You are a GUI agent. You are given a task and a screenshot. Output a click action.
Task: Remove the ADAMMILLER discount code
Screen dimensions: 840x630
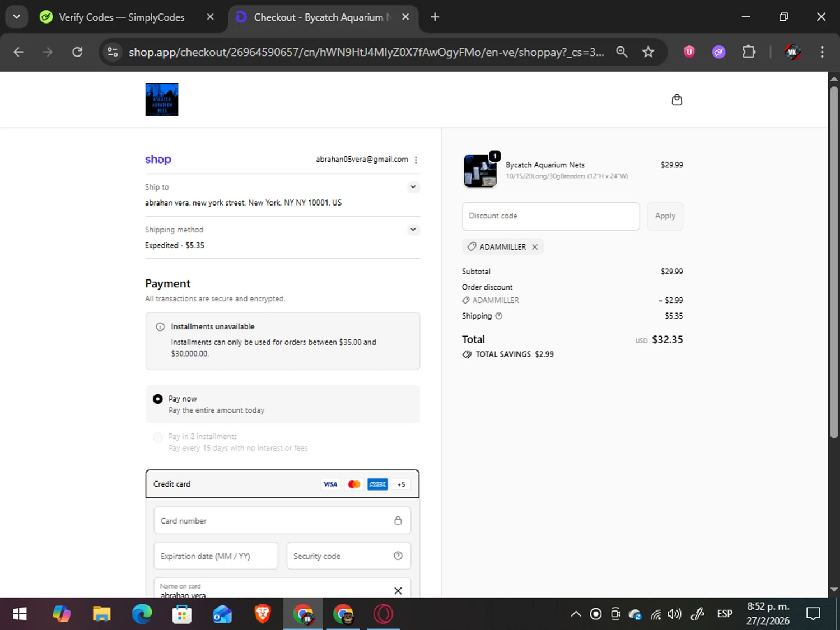[x=535, y=247]
